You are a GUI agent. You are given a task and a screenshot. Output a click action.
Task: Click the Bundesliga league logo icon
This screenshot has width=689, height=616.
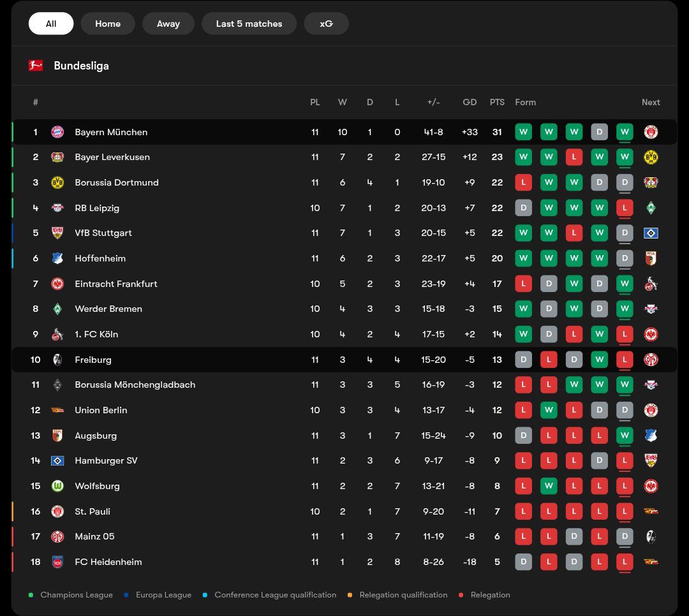coord(36,65)
